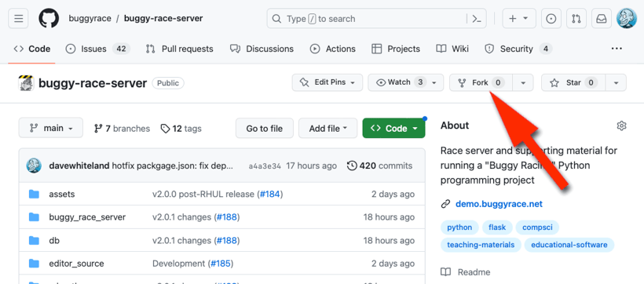Open the Edit Pins dropdown
This screenshot has width=644, height=284.
[x=327, y=82]
